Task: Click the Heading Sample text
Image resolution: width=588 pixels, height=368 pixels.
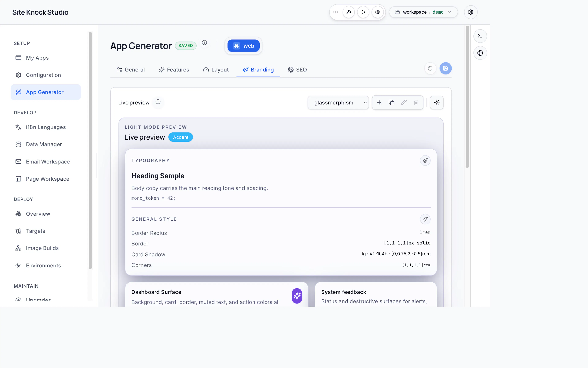Action: coord(158,176)
